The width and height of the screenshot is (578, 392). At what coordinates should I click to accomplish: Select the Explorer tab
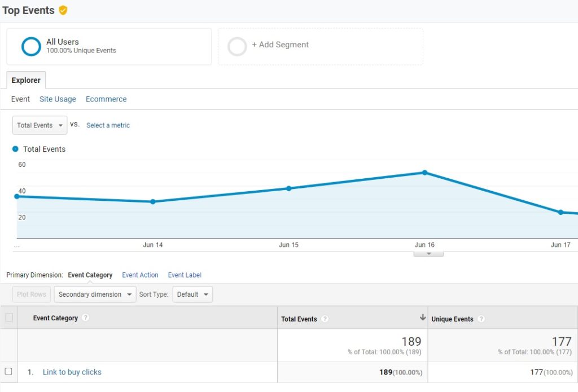(x=26, y=80)
